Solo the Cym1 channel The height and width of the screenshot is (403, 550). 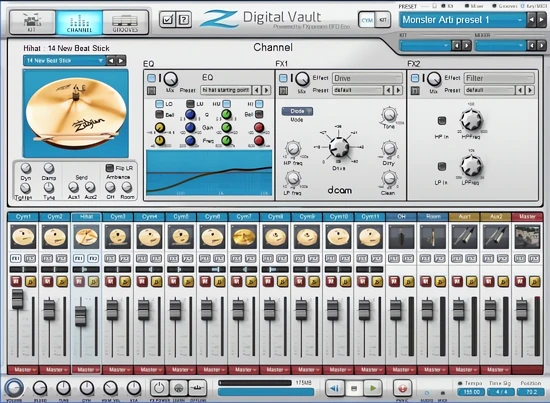(31, 281)
